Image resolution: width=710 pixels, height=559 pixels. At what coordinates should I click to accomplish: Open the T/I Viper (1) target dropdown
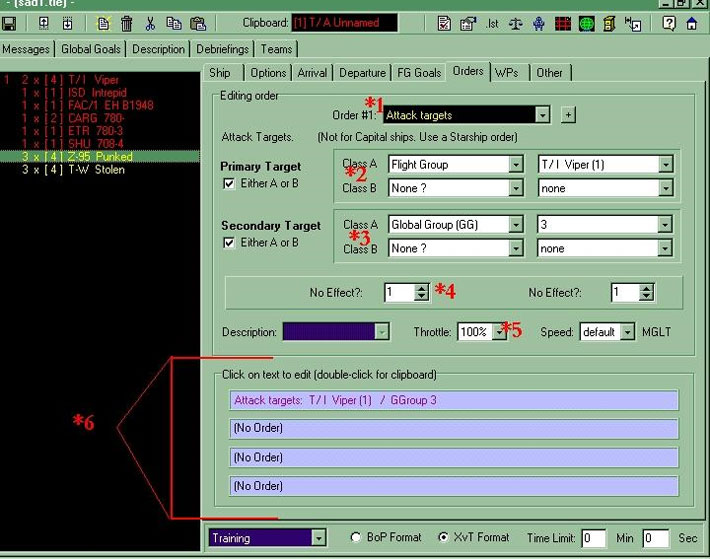(666, 164)
